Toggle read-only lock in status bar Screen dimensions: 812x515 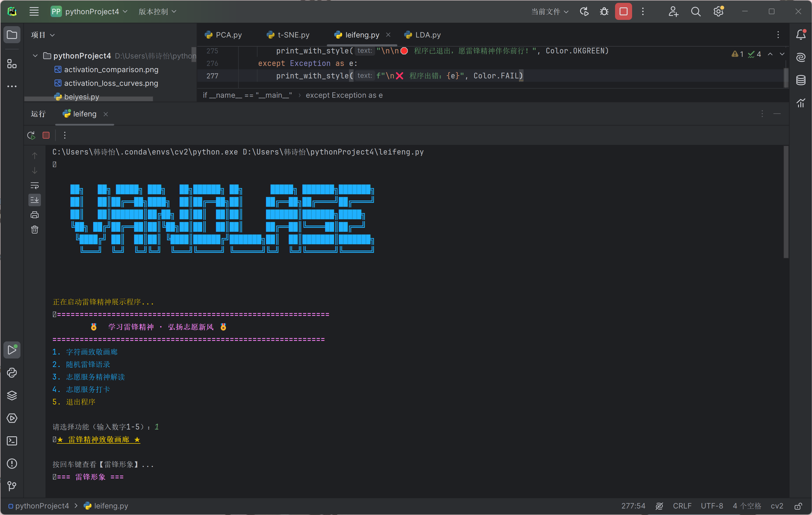[798, 506]
